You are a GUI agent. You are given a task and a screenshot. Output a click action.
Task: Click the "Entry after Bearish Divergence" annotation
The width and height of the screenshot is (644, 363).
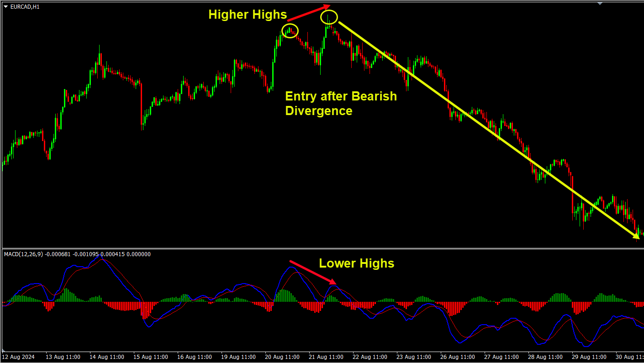click(340, 104)
